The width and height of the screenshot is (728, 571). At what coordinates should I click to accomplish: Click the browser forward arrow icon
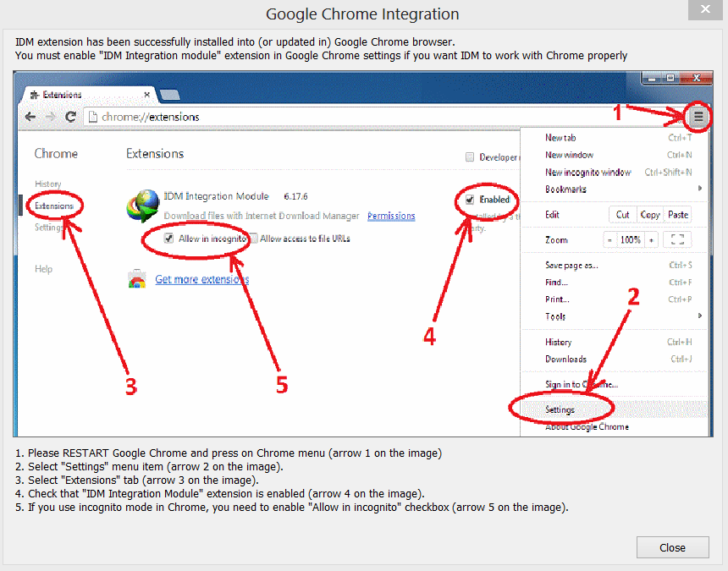click(51, 117)
